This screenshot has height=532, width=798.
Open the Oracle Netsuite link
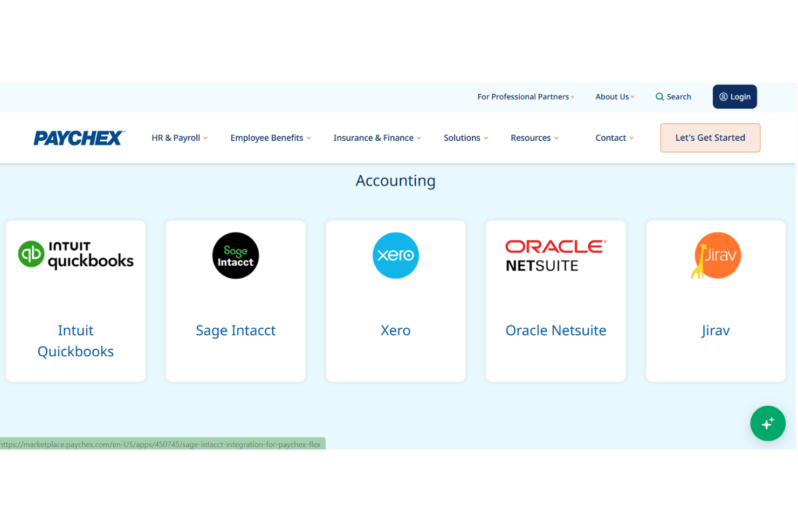pyautogui.click(x=556, y=330)
